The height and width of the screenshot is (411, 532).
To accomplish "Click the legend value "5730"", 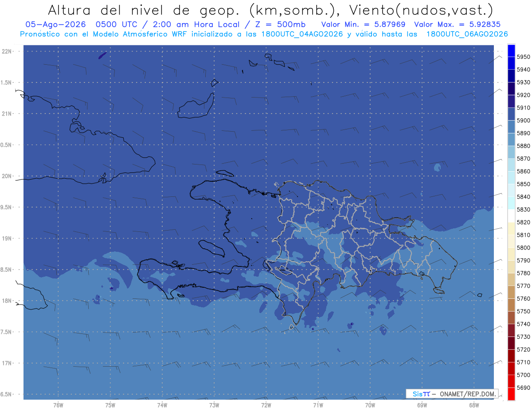I will (x=523, y=337).
